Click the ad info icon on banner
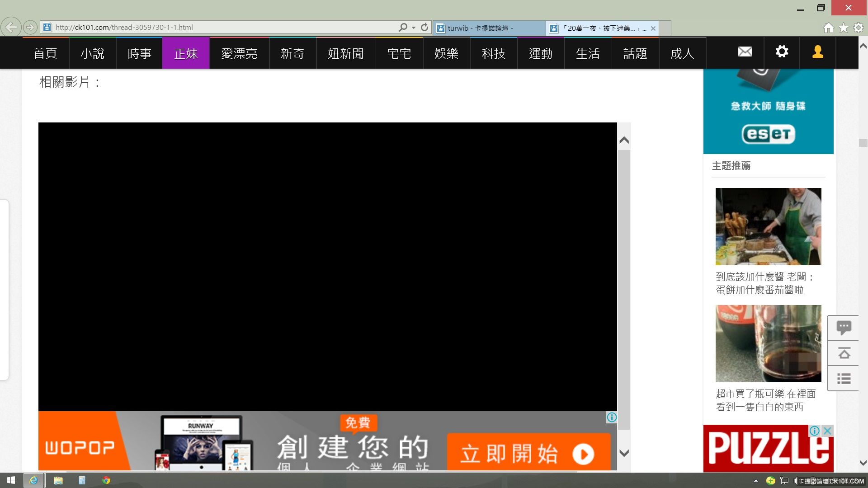Image resolution: width=868 pixels, height=488 pixels. point(611,417)
